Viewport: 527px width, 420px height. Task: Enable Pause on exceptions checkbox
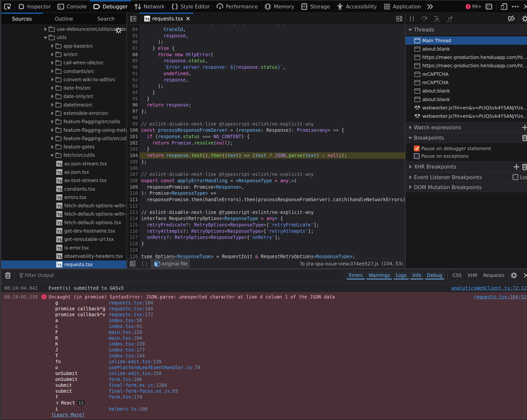pos(417,156)
